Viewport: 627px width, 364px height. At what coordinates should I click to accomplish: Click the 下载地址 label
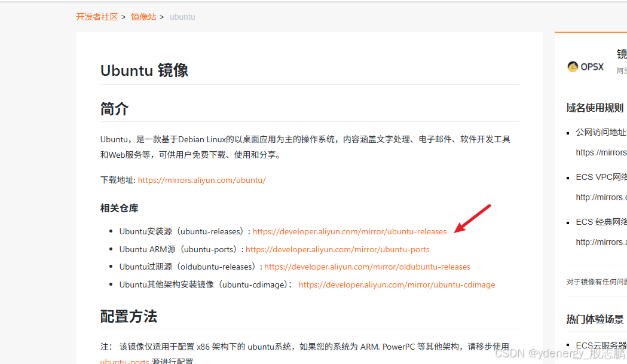[117, 180]
